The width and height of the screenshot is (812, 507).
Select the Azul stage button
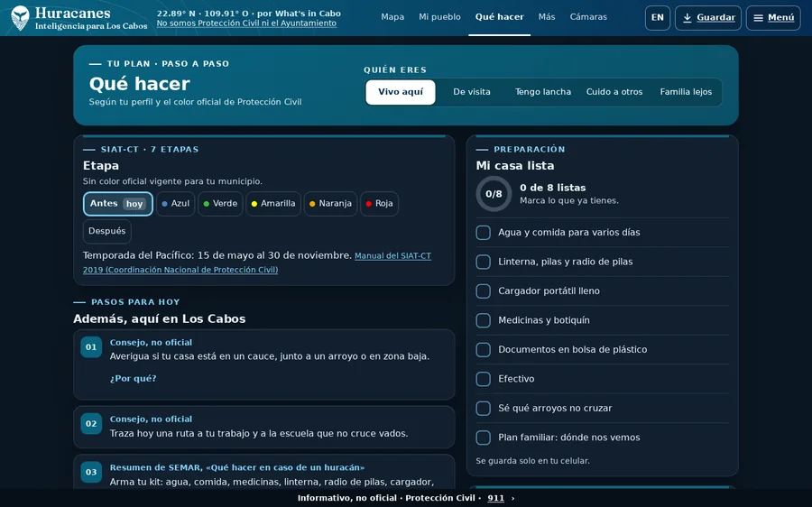pyautogui.click(x=176, y=204)
